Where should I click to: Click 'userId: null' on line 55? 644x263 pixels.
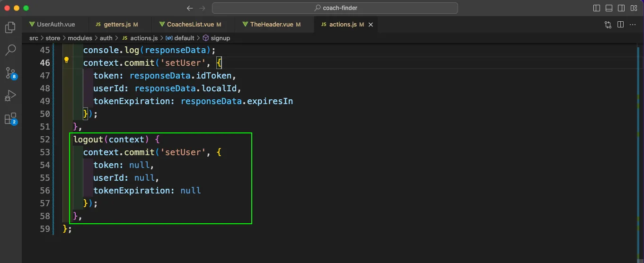pos(124,178)
